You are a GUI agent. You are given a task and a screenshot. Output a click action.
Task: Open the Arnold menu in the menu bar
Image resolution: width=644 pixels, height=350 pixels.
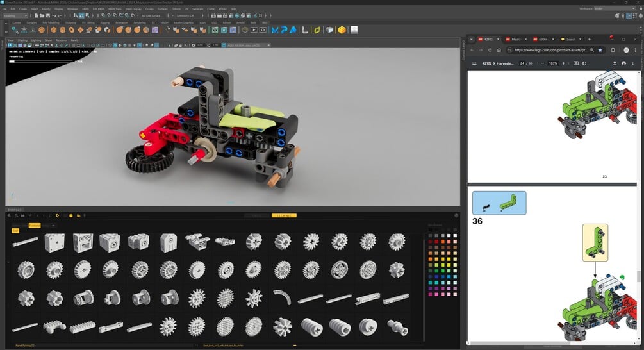[x=222, y=8]
